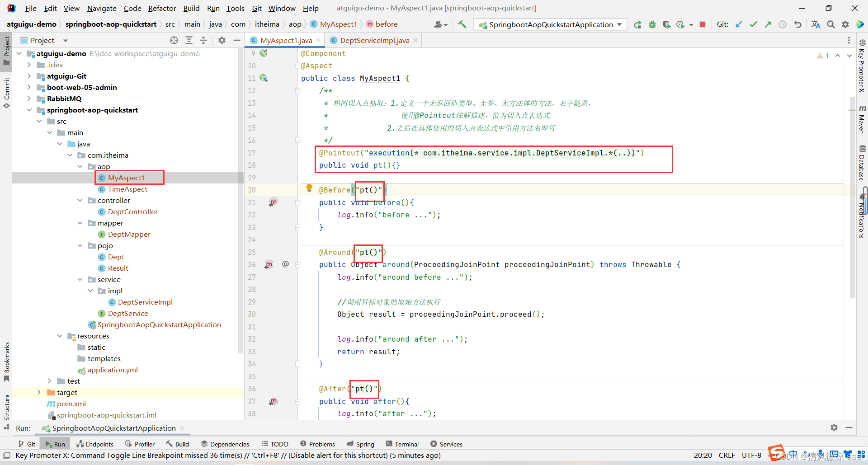Open Run panel settings gear
The height and width of the screenshot is (465, 868).
pos(834,427)
